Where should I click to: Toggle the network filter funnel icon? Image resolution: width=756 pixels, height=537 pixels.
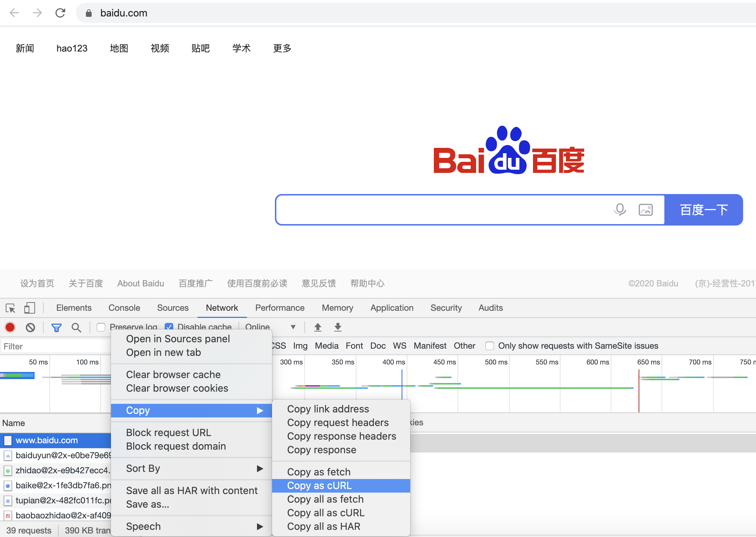[56, 327]
